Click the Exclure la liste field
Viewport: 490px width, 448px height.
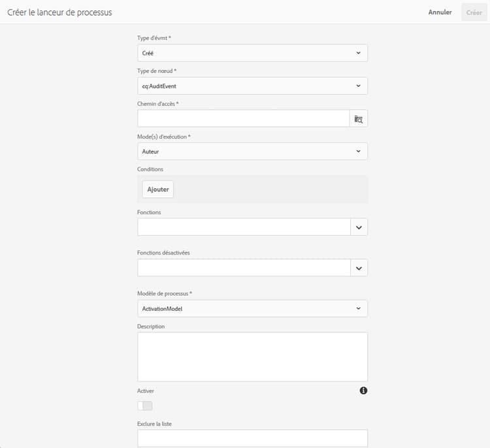point(252,438)
